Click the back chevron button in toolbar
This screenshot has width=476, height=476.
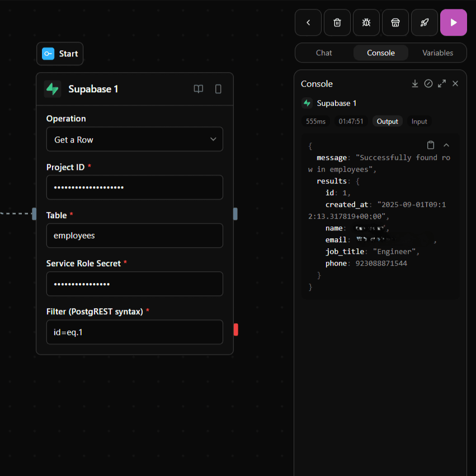[x=308, y=22]
